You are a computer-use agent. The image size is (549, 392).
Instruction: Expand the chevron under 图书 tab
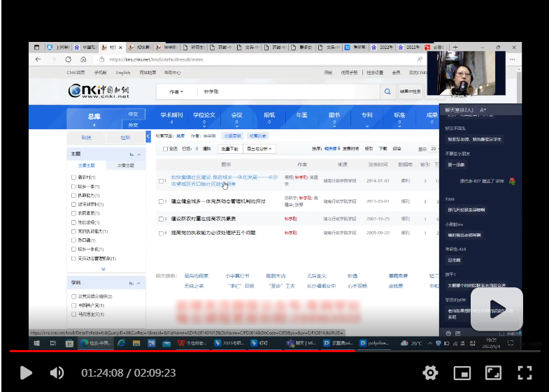point(334,126)
